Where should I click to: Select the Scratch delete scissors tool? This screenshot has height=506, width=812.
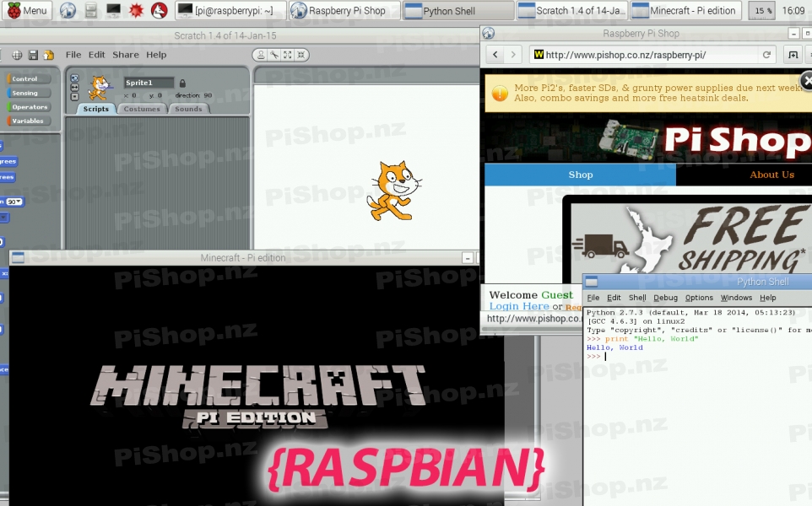tap(274, 55)
